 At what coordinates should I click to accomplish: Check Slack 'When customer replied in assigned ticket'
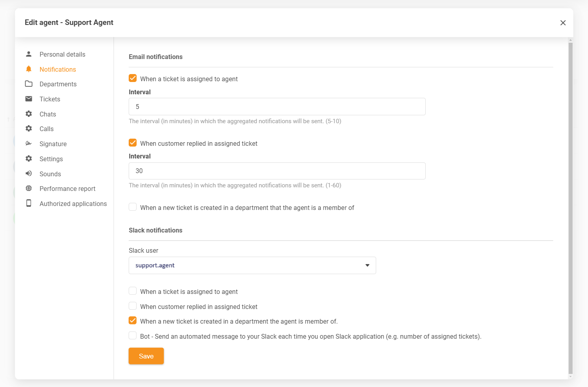[133, 306]
